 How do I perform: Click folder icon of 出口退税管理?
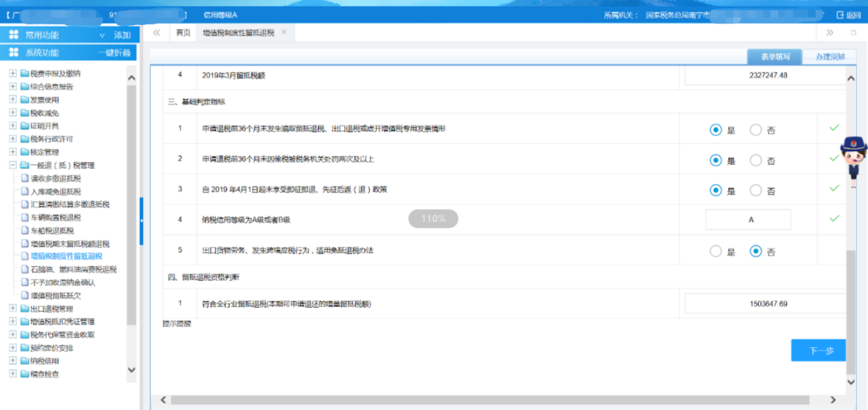(24, 309)
